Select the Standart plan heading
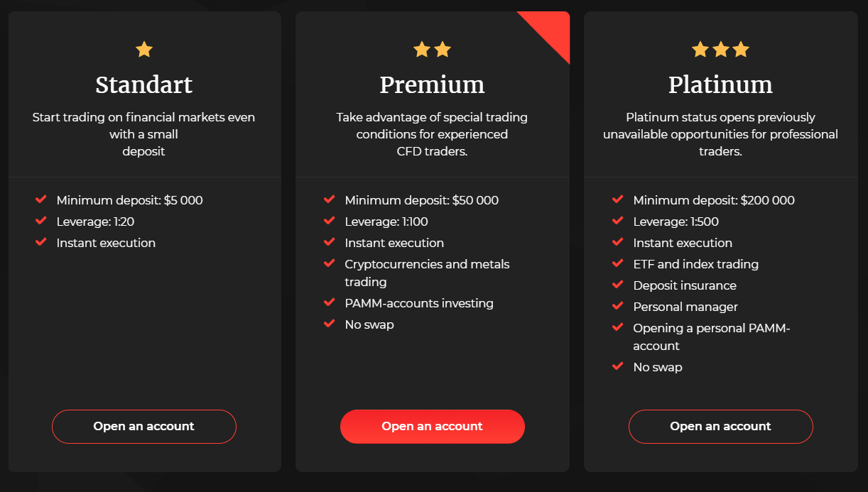Screen dimensions: 868x492 tap(144, 84)
